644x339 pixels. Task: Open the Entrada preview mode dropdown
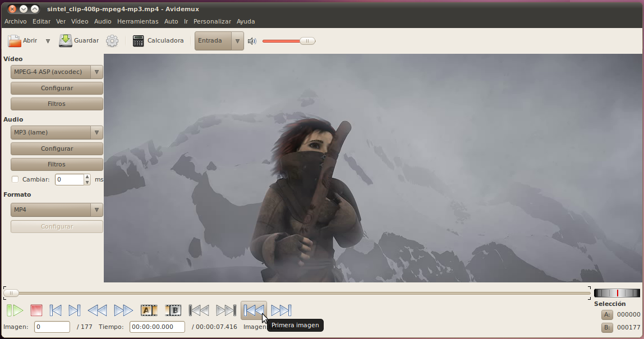(219, 41)
